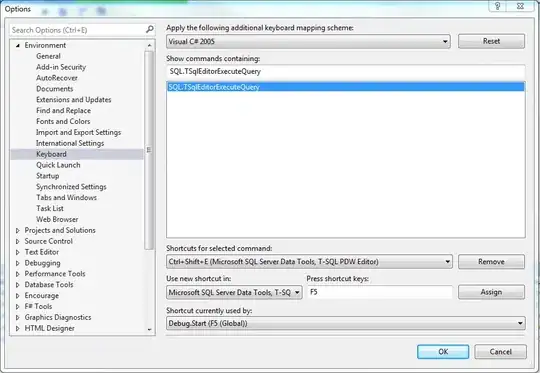The height and width of the screenshot is (373, 540).
Task: Click the Cancel button
Action: pyautogui.click(x=500, y=352)
